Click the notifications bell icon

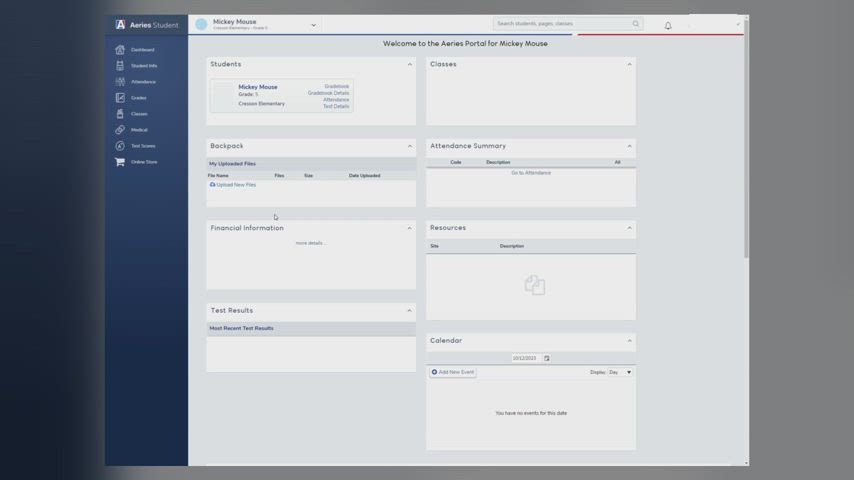668,25
